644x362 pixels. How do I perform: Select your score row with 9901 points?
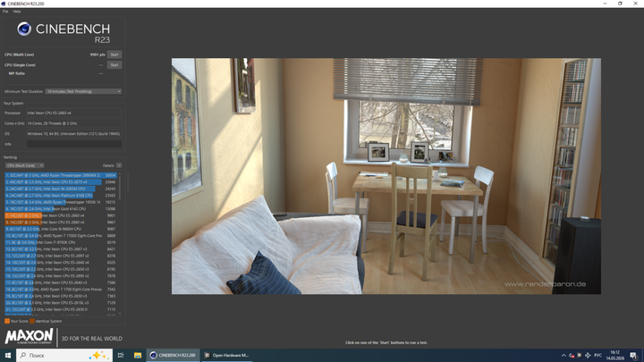(x=61, y=215)
